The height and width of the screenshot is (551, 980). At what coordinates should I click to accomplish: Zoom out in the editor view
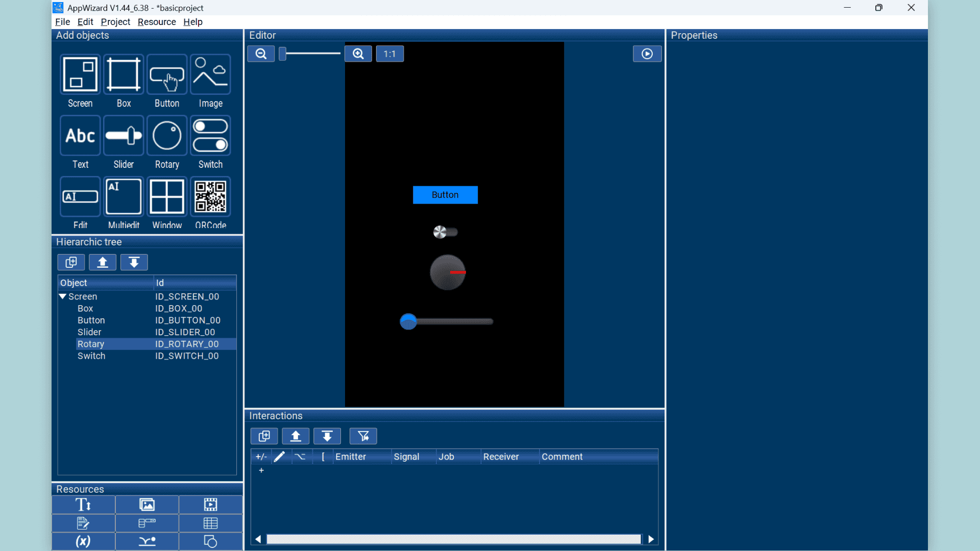(x=261, y=54)
